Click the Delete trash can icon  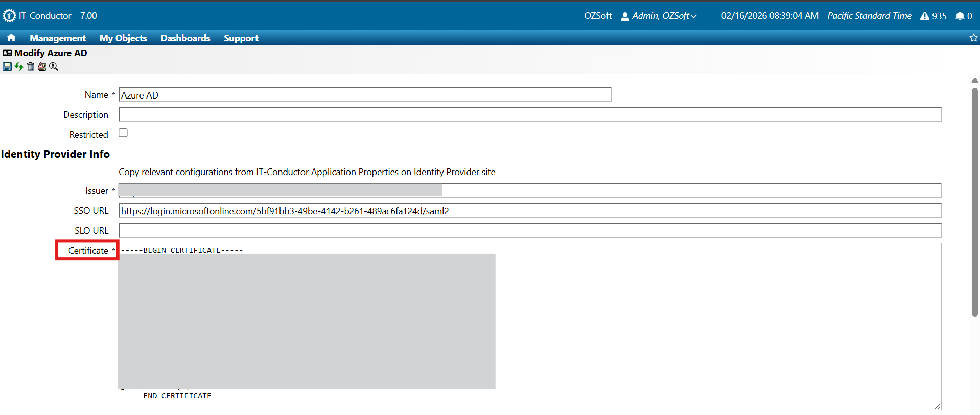point(31,67)
